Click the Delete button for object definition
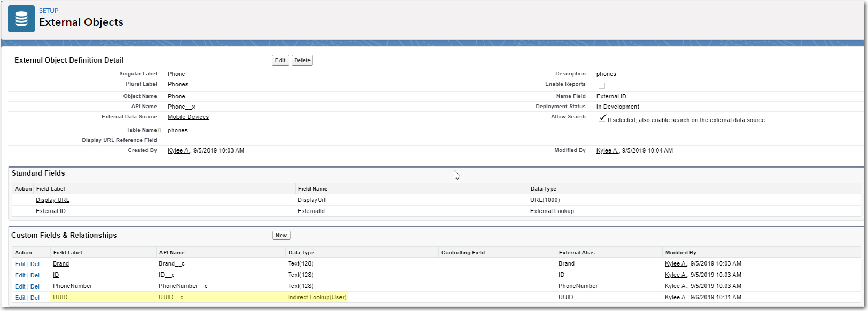 point(302,60)
